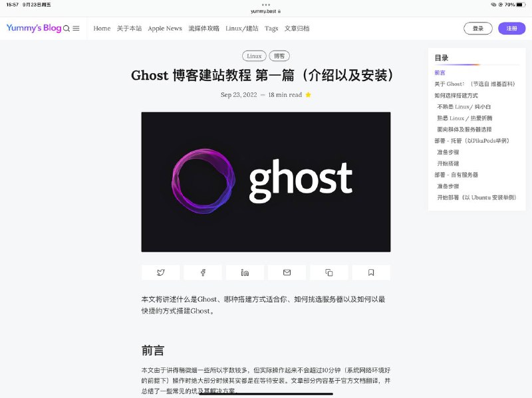Screen dimensions: 532x398
Task: Click the 前言 section heading in article
Action: coord(153,350)
